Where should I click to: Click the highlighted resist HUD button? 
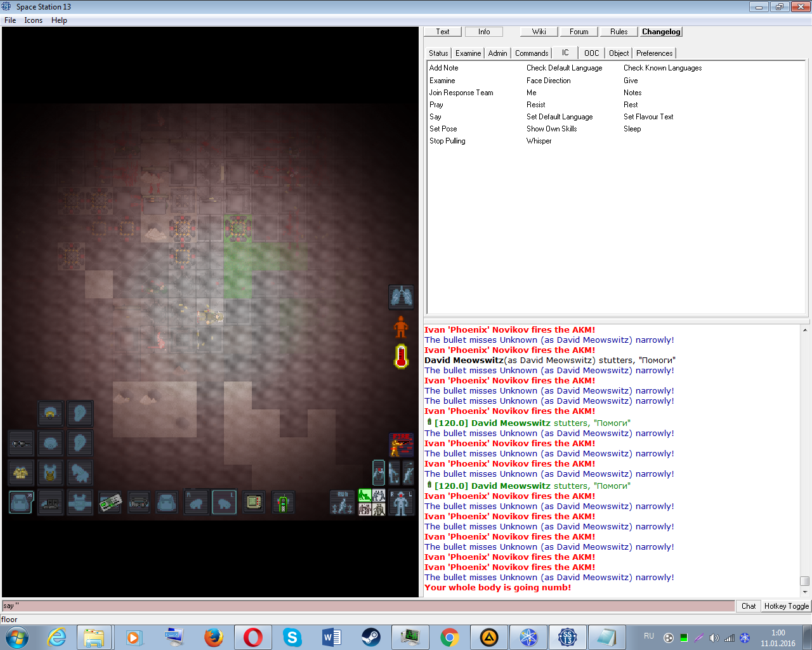[379, 473]
